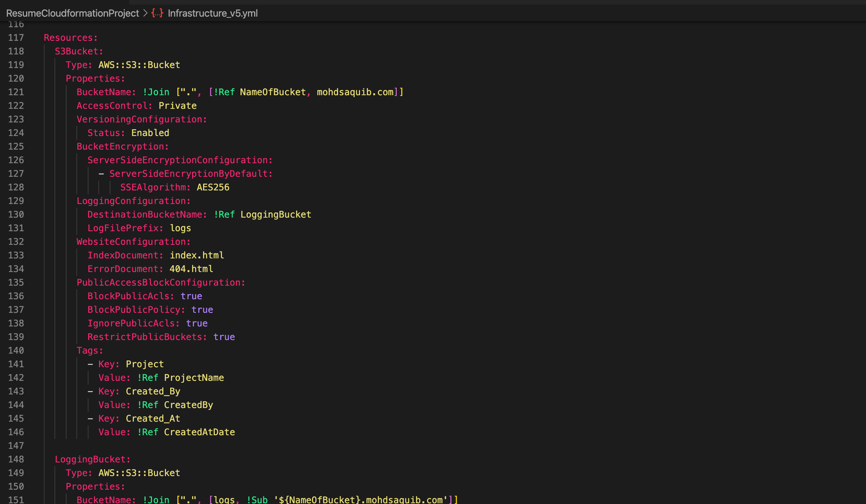
Task: Click WebsiteConfiguration: key
Action: click(133, 242)
